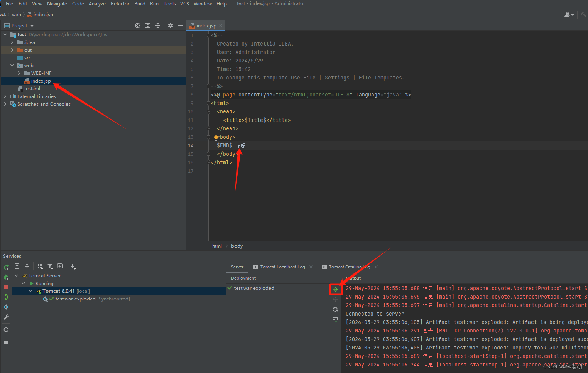This screenshot has width=588, height=373.
Task: Collapse all in Services tree toolbar
Action: pyautogui.click(x=27, y=267)
